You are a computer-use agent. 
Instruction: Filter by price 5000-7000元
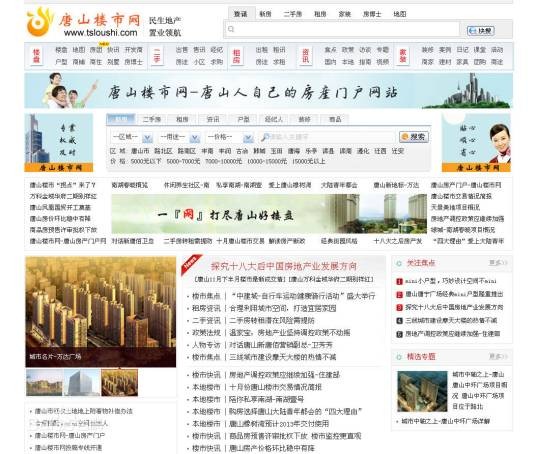pos(183,161)
